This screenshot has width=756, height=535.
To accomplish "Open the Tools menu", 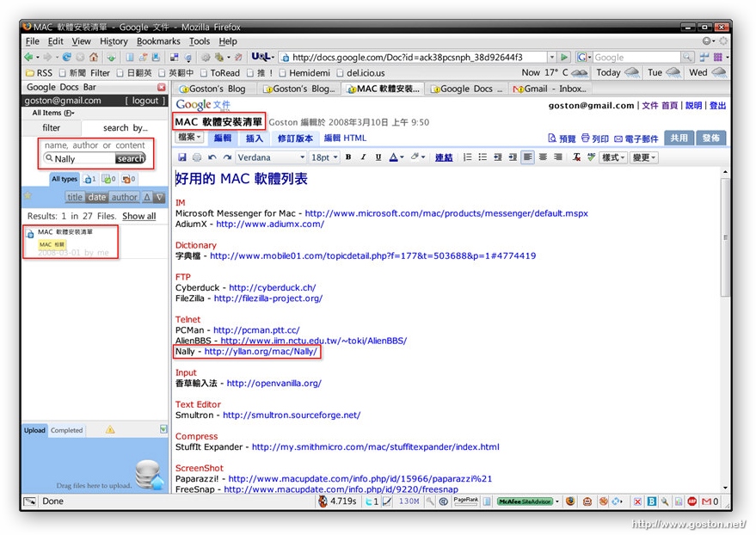I will (x=200, y=41).
